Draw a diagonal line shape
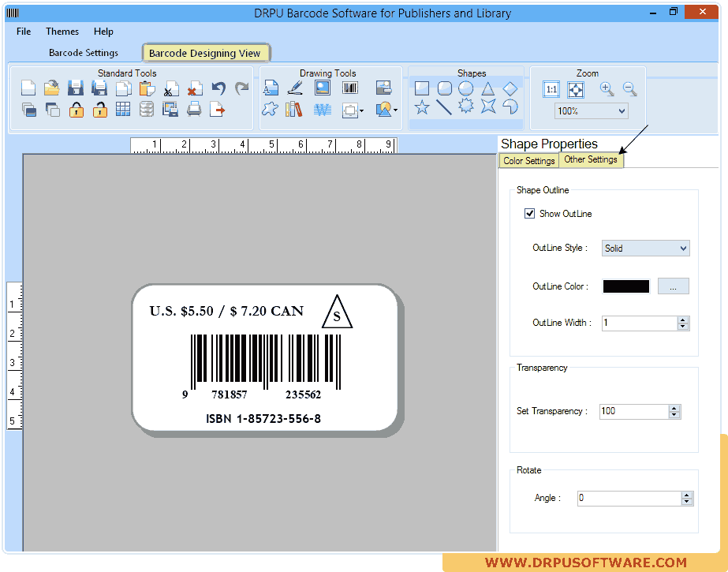Screen dimensions: 728x572 pos(444,107)
